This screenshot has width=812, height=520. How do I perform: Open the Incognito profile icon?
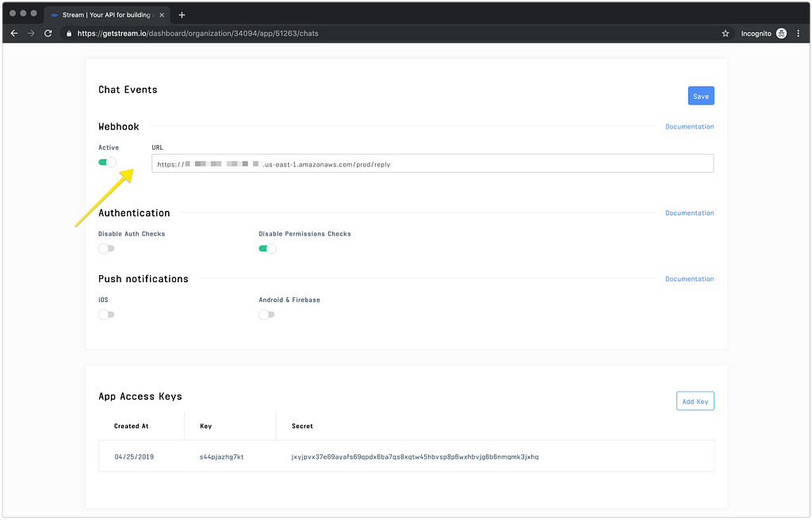coord(781,33)
